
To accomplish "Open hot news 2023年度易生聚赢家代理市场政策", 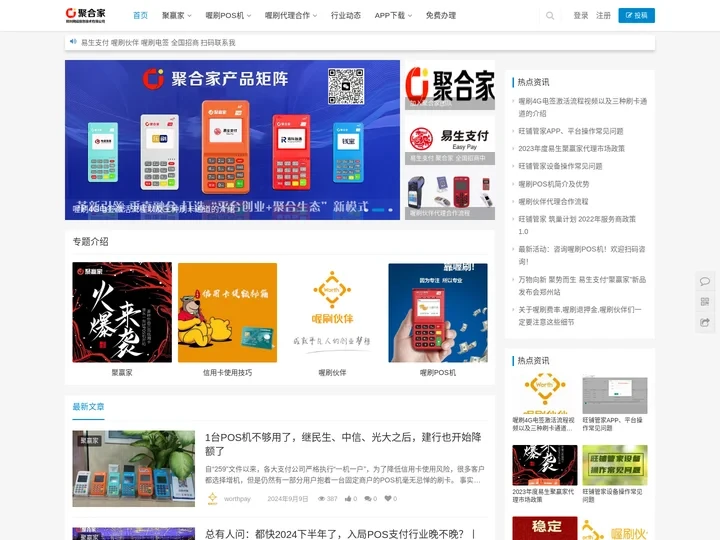I will 571,149.
